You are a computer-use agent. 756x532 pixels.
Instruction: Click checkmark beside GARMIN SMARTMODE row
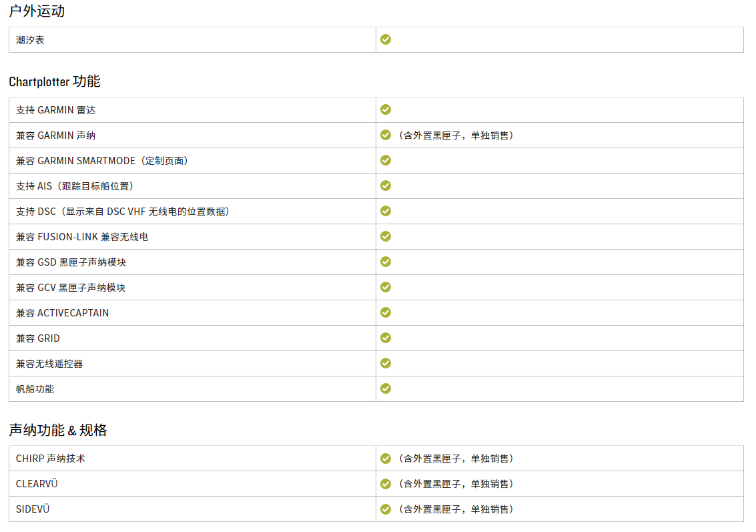[x=386, y=160]
